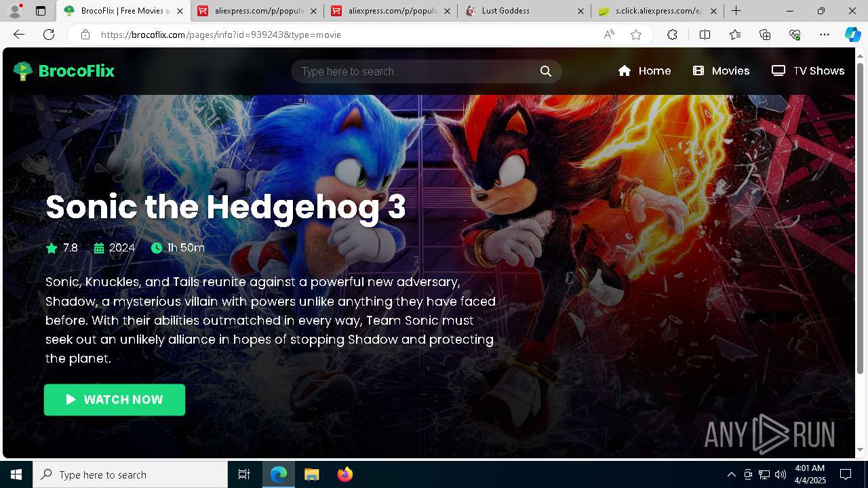Open Browser essentials heart icon
The width and height of the screenshot is (868, 488).
(x=795, y=35)
